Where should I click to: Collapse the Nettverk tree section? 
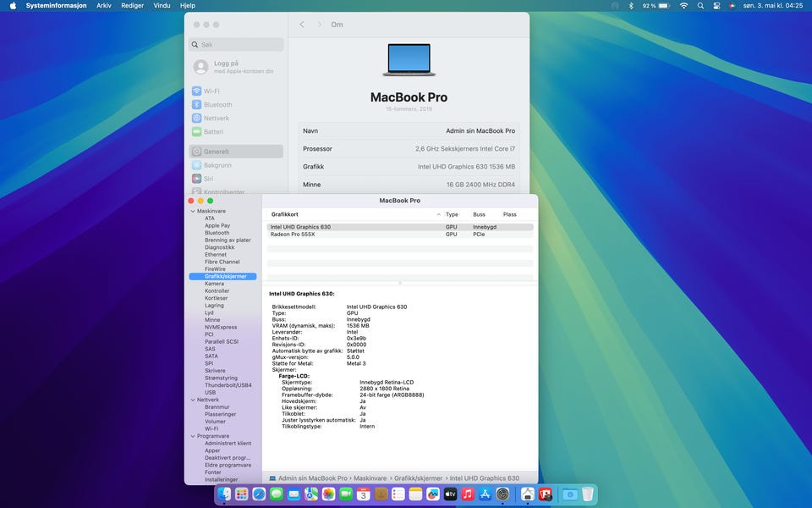click(x=193, y=400)
